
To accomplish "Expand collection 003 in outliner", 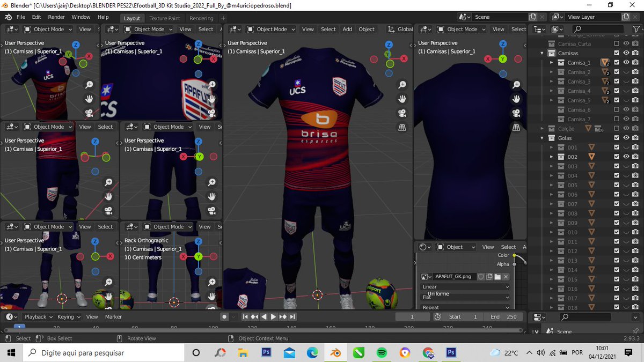I will tap(551, 166).
